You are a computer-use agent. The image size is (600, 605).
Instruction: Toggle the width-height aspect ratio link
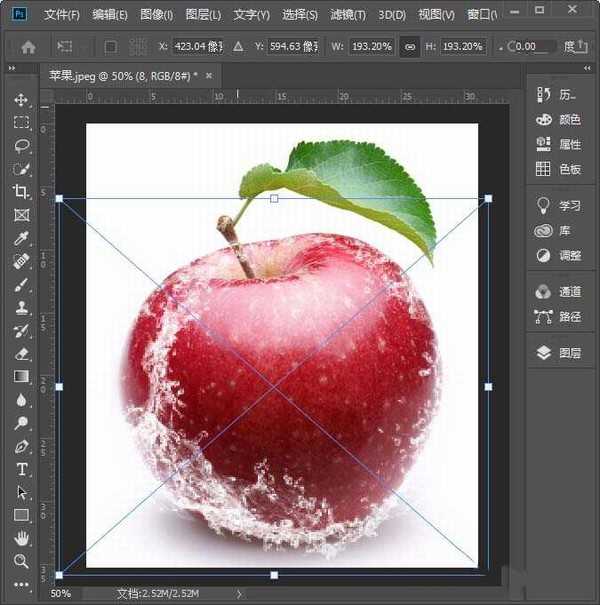coord(409,46)
